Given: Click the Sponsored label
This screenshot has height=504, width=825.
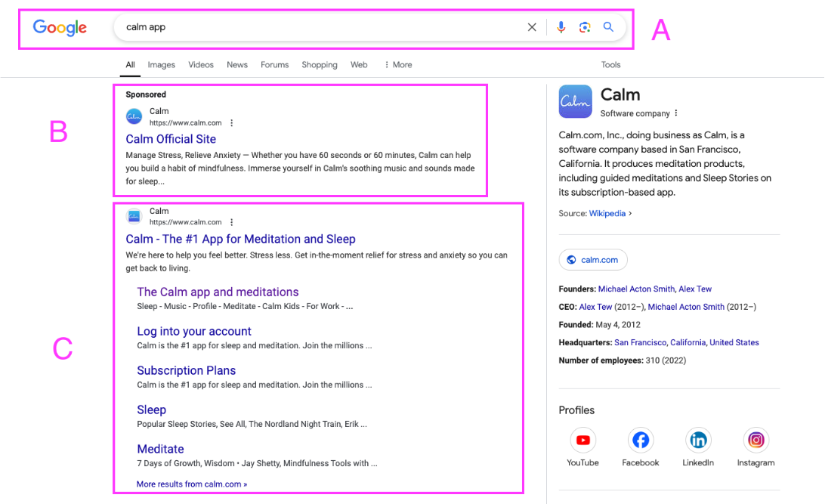Looking at the screenshot, I should pos(146,94).
